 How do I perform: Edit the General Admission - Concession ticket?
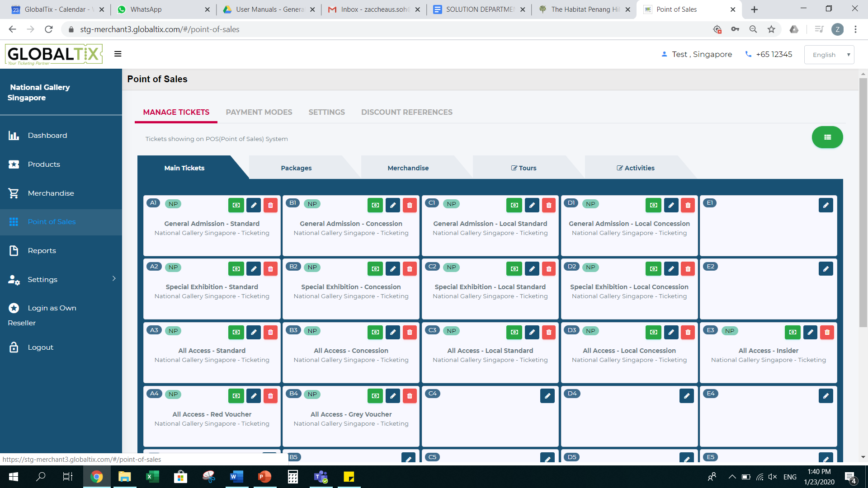click(393, 205)
